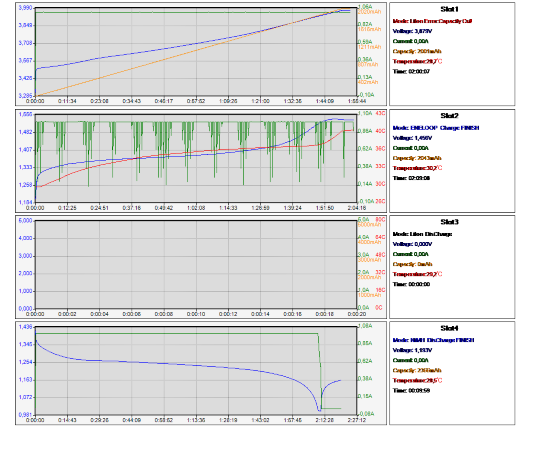Viewport: 558px width, 469px height.
Task: Click the Slot1 voltage chart area
Action: coord(196,52)
